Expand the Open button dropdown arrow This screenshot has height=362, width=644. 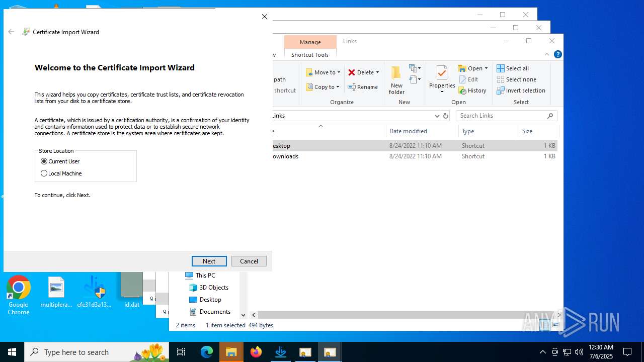pyautogui.click(x=486, y=68)
